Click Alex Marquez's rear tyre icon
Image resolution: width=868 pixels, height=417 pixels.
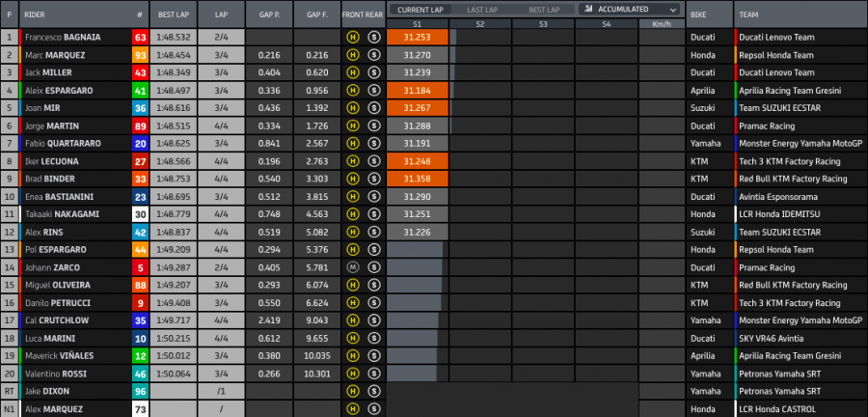374,408
